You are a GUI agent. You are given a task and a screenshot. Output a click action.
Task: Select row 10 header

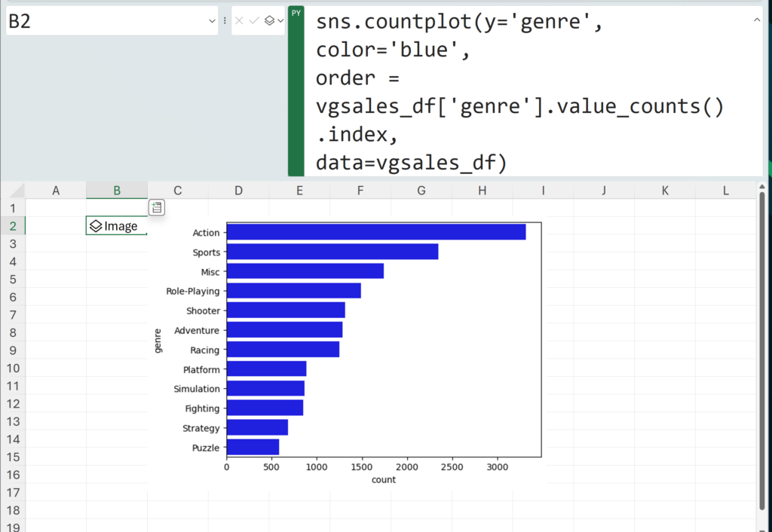[12, 368]
